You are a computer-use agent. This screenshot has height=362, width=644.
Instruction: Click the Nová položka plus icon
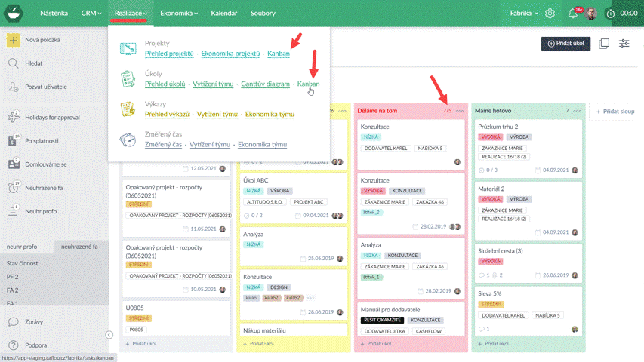14,40
